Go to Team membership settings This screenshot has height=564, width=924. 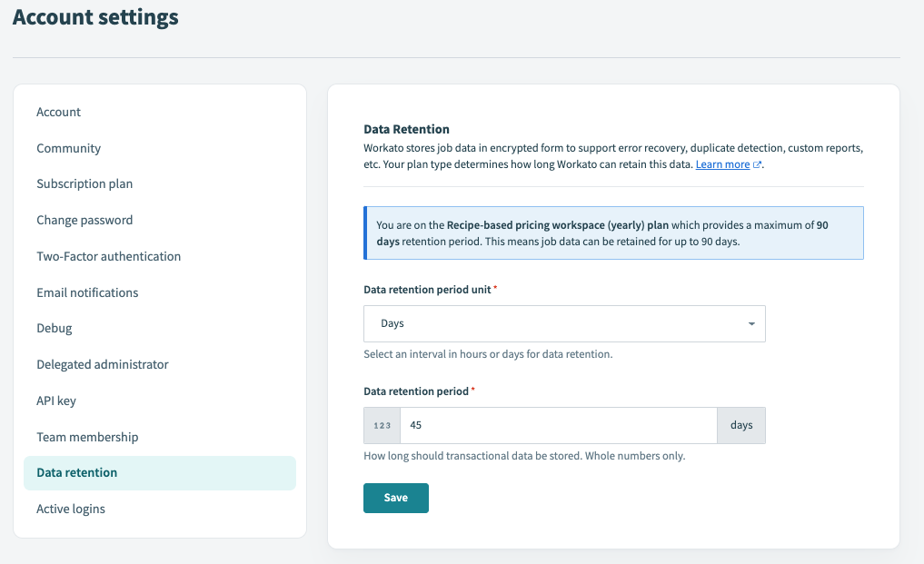87,437
